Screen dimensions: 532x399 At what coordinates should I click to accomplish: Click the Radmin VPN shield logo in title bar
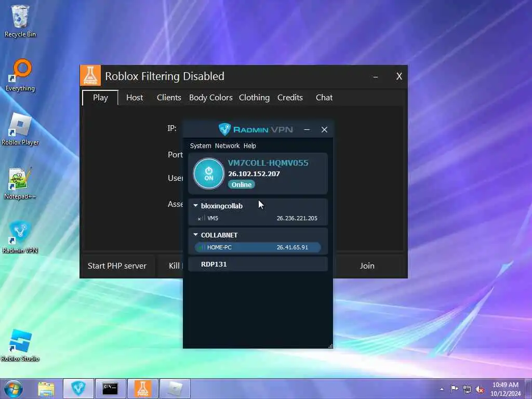[x=224, y=129]
